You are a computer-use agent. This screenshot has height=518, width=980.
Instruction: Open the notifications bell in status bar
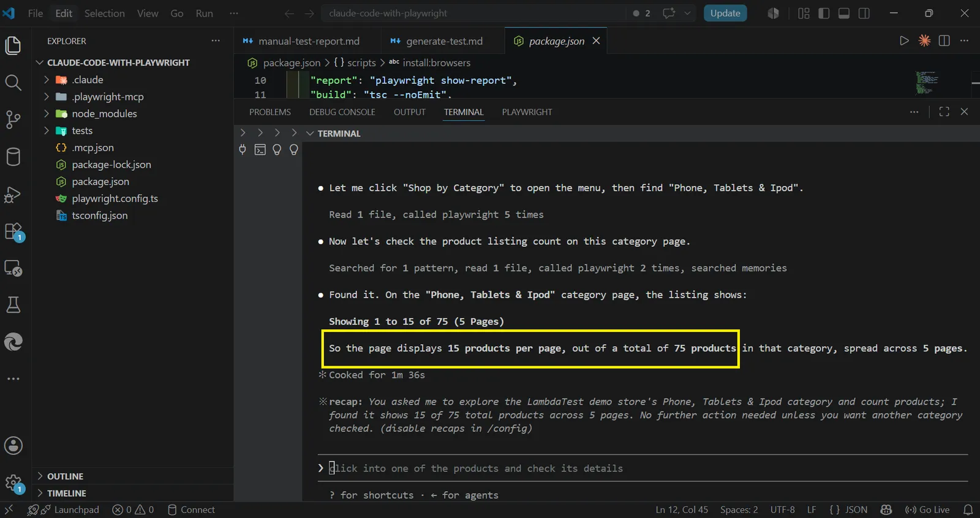coord(968,509)
